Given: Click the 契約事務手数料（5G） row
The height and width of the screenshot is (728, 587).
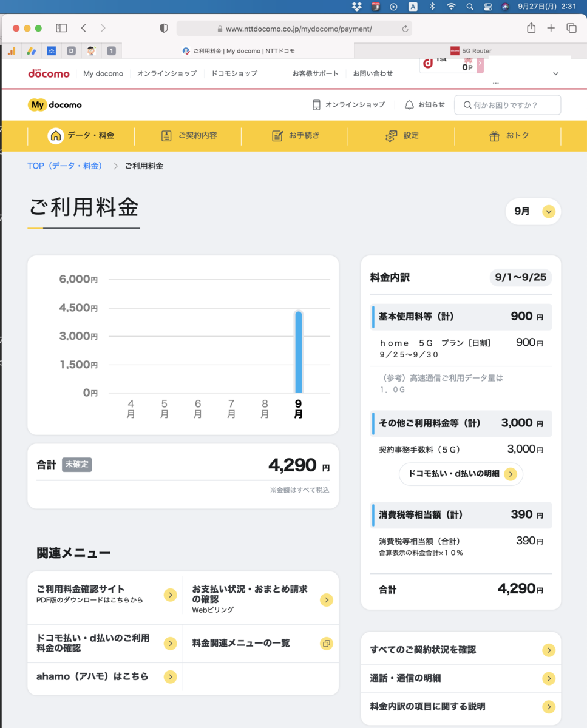Looking at the screenshot, I should point(461,450).
